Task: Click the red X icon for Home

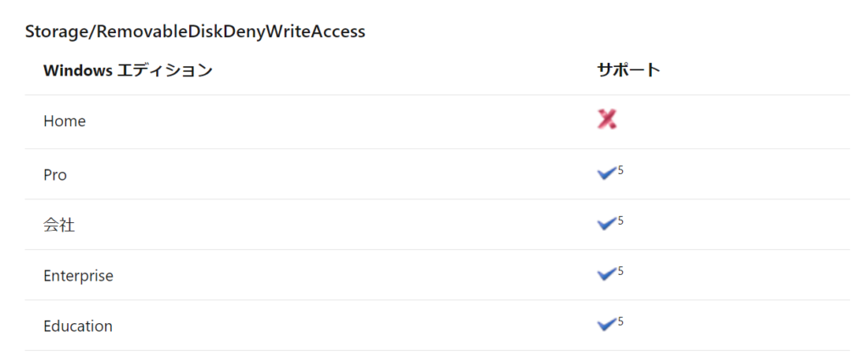Action: (607, 120)
